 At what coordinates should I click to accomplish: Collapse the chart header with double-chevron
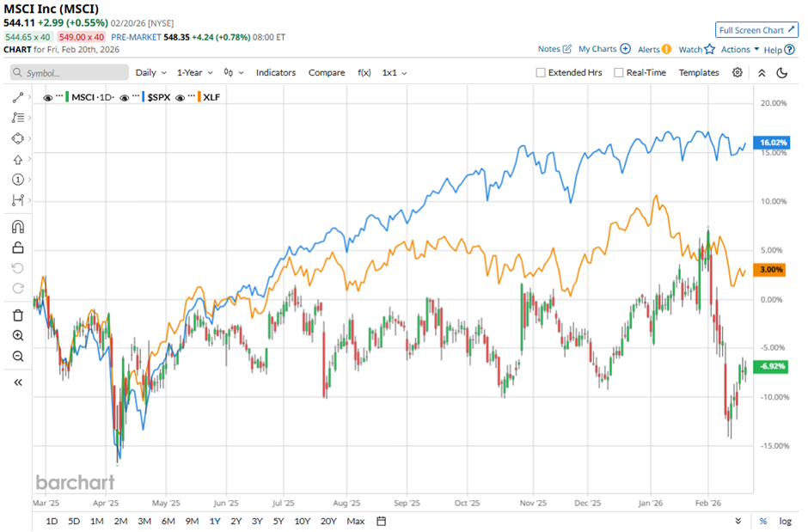[762, 73]
